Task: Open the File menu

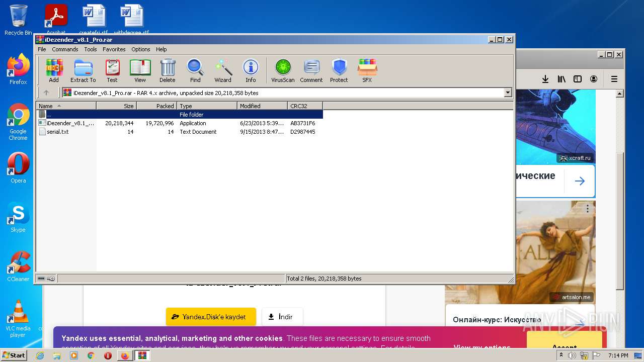Action: pos(42,49)
